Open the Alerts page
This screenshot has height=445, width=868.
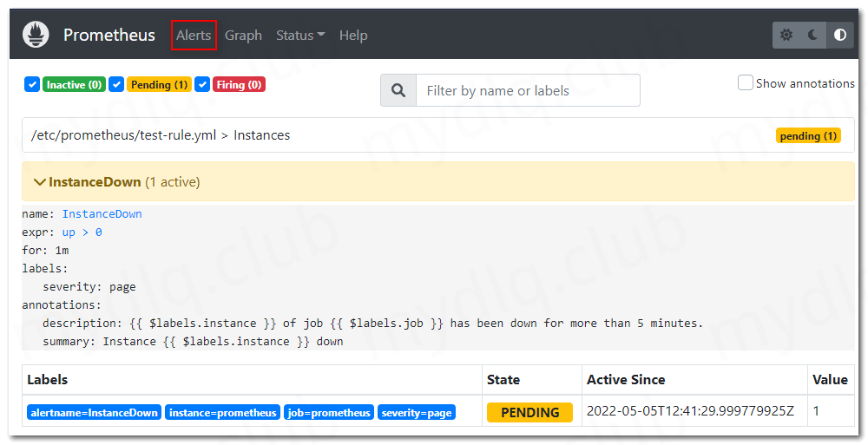194,36
